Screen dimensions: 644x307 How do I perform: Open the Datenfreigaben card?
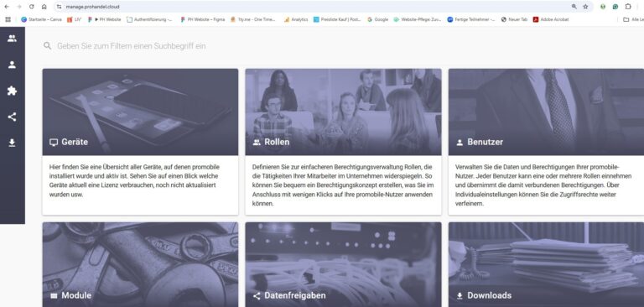click(343, 265)
